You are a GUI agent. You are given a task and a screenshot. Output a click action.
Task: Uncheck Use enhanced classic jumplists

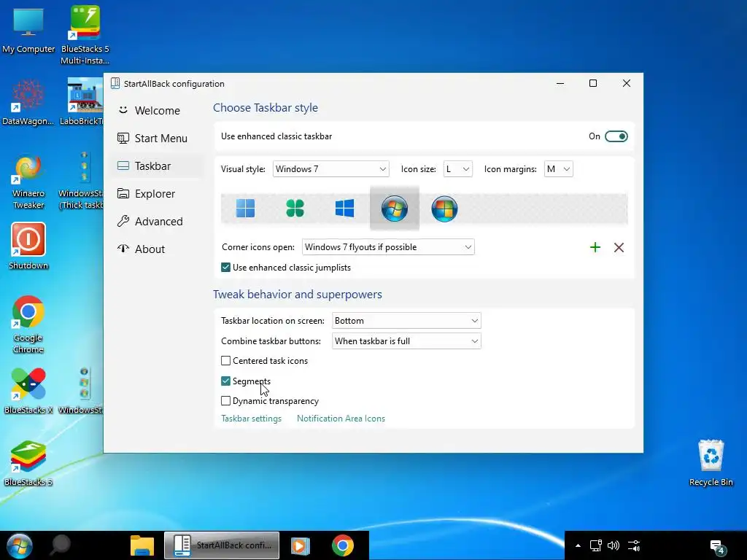(x=226, y=268)
